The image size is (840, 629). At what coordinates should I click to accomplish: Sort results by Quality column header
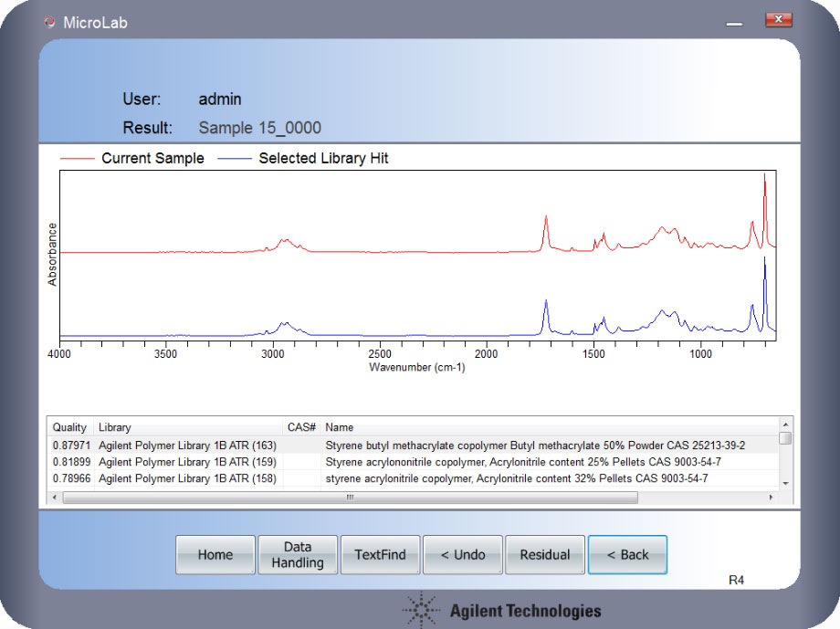pyautogui.click(x=70, y=427)
